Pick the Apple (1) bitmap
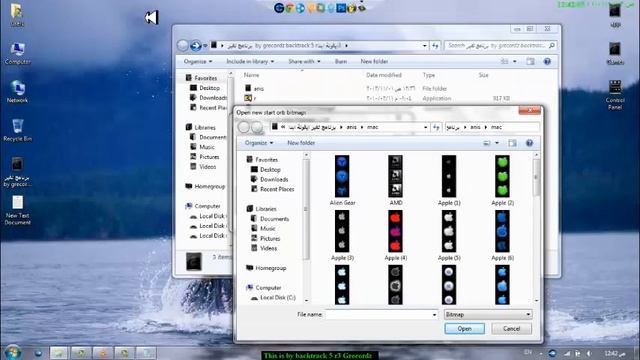The image size is (640, 360). pos(449,176)
